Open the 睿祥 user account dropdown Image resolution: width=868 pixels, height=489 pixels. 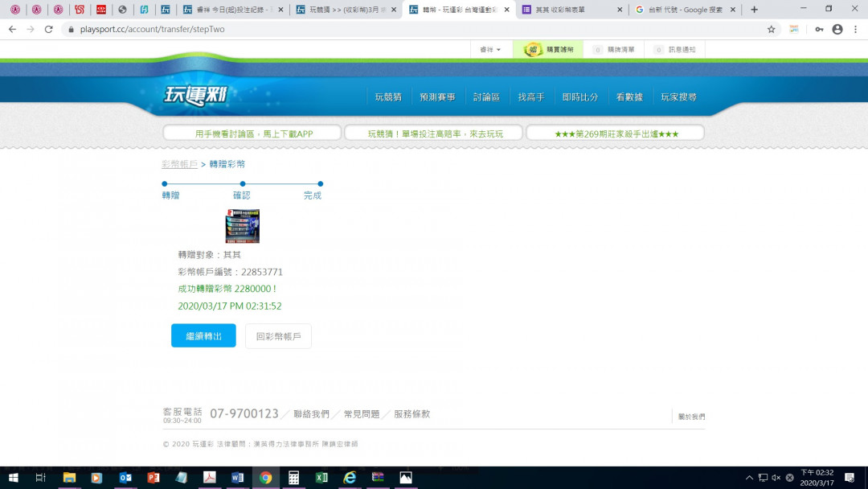click(490, 49)
